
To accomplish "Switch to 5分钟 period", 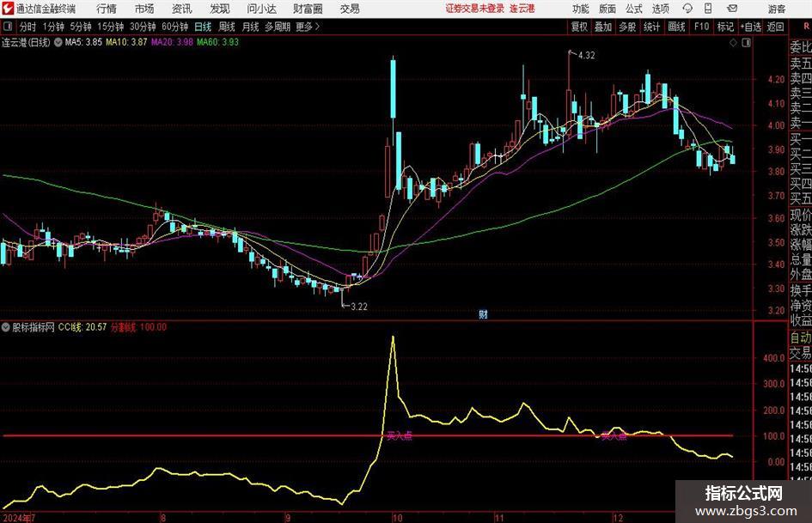I will point(81,27).
